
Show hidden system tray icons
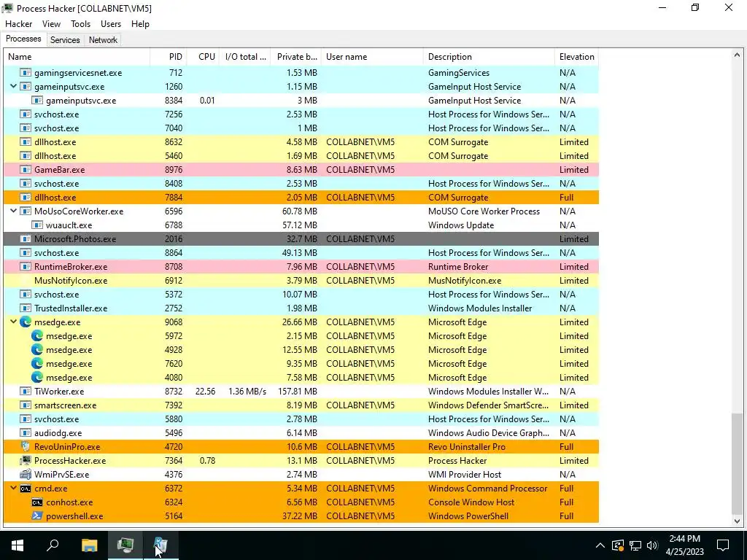click(600, 545)
